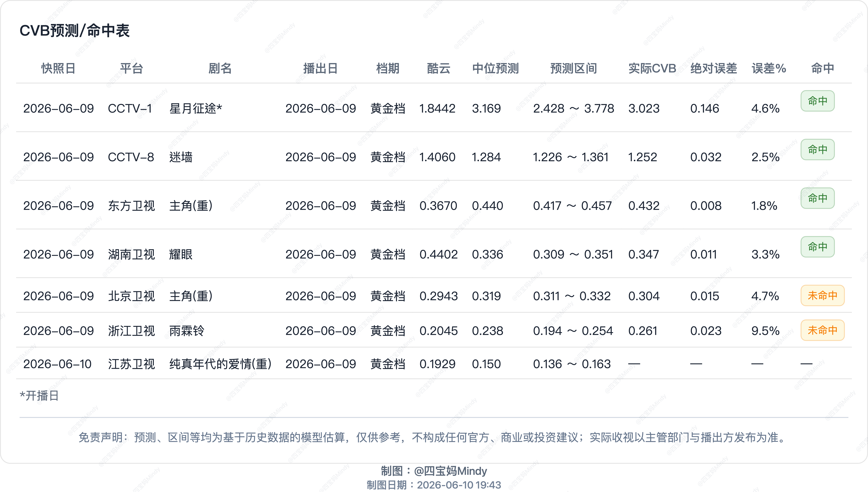Click the median forecast 1.284
This screenshot has width=868, height=492.
tap(486, 157)
